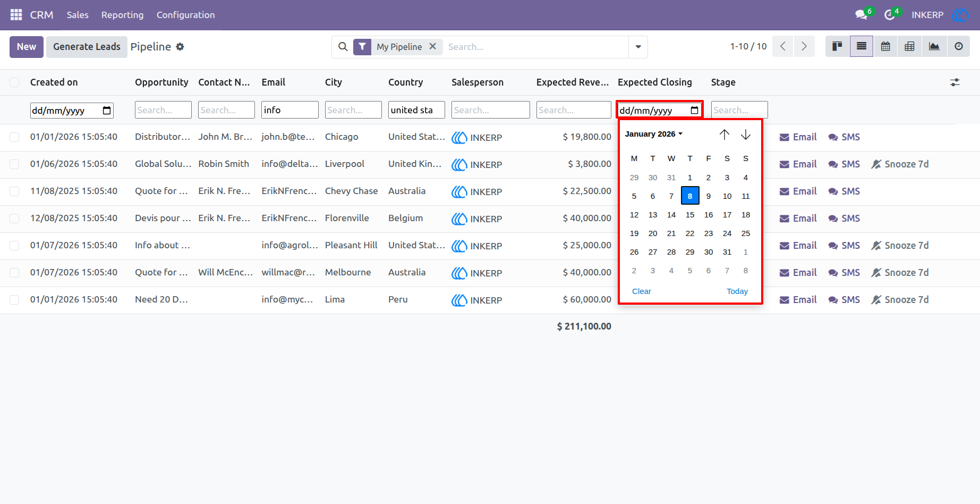980x504 pixels.
Task: Switch to List view
Action: 862,46
